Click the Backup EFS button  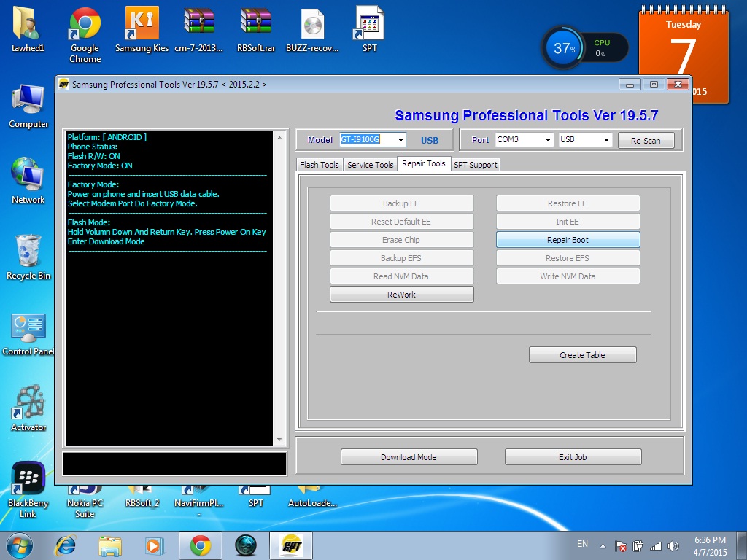pyautogui.click(x=402, y=258)
